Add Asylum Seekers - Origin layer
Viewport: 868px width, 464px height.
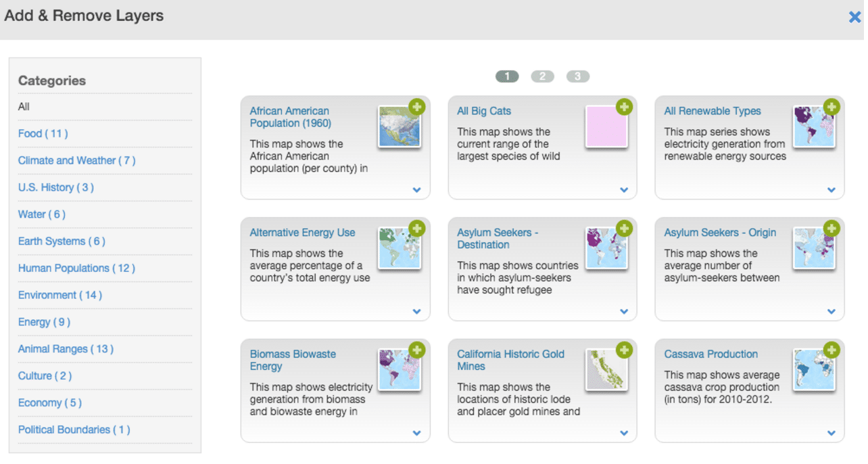(x=831, y=229)
